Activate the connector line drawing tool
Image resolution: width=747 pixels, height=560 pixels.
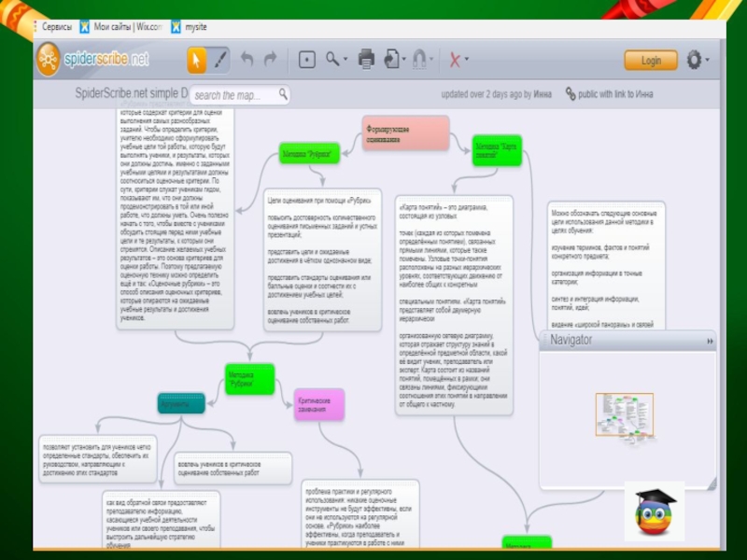220,60
